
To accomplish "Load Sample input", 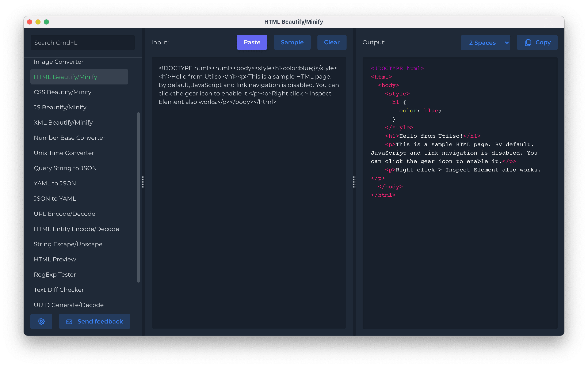I will [292, 42].
